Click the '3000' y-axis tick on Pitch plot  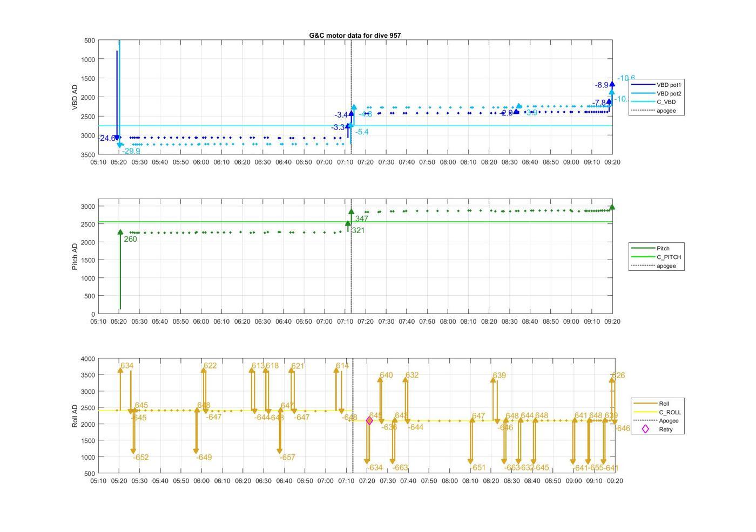(x=88, y=207)
